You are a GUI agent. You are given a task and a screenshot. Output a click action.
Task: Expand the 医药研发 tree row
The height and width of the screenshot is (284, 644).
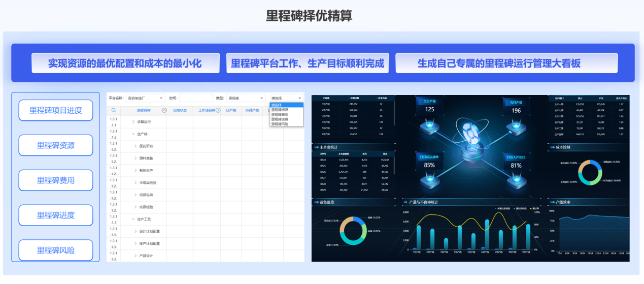click(x=136, y=146)
